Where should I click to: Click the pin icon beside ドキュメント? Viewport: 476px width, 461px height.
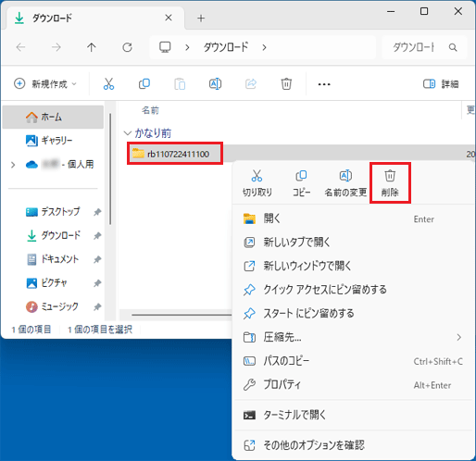click(x=97, y=259)
